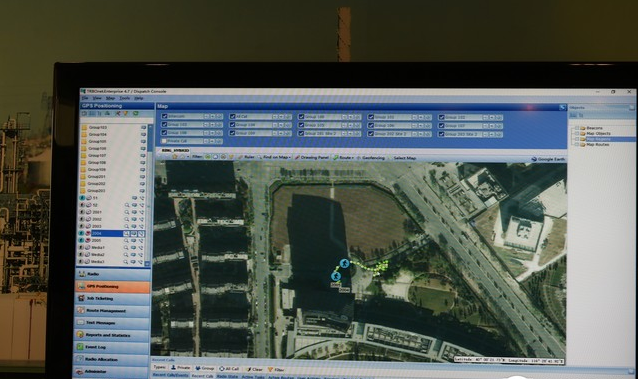Toggle the All Call channel checkbox
This screenshot has width=638, height=379.
tap(232, 116)
